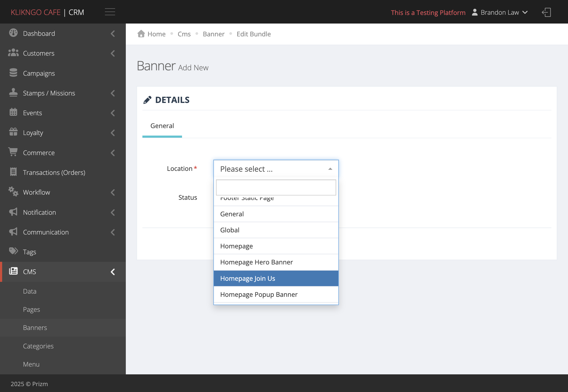Go to Banner breadcrumb link
568x392 pixels.
coord(214,34)
